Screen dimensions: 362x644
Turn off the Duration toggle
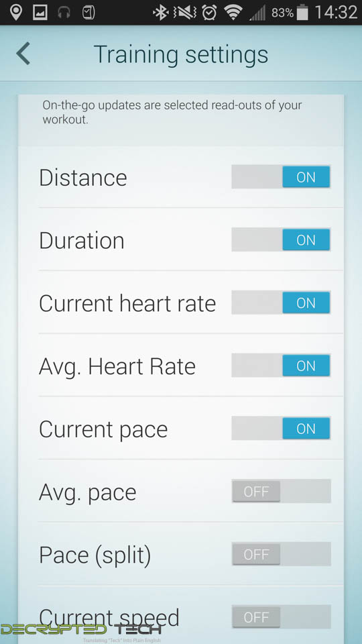pos(281,240)
